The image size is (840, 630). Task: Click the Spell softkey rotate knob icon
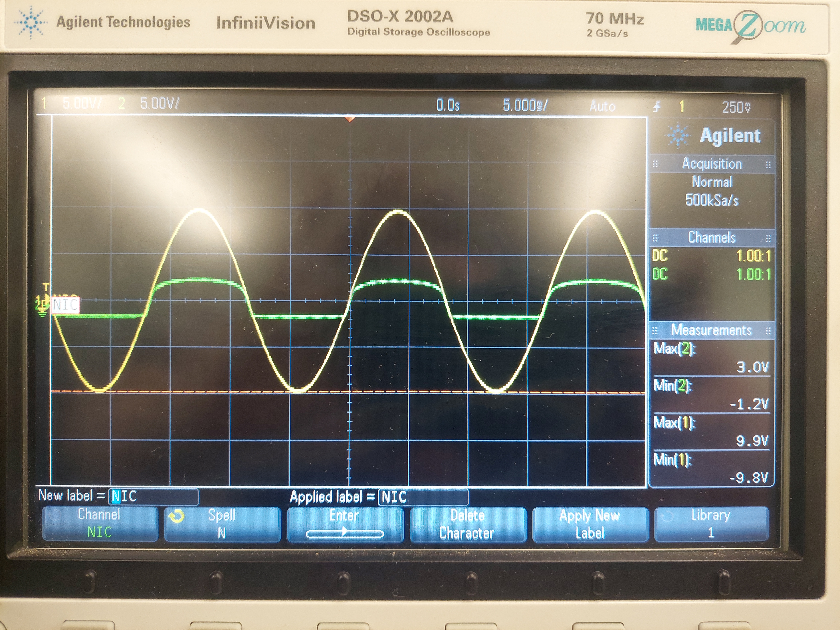[177, 516]
